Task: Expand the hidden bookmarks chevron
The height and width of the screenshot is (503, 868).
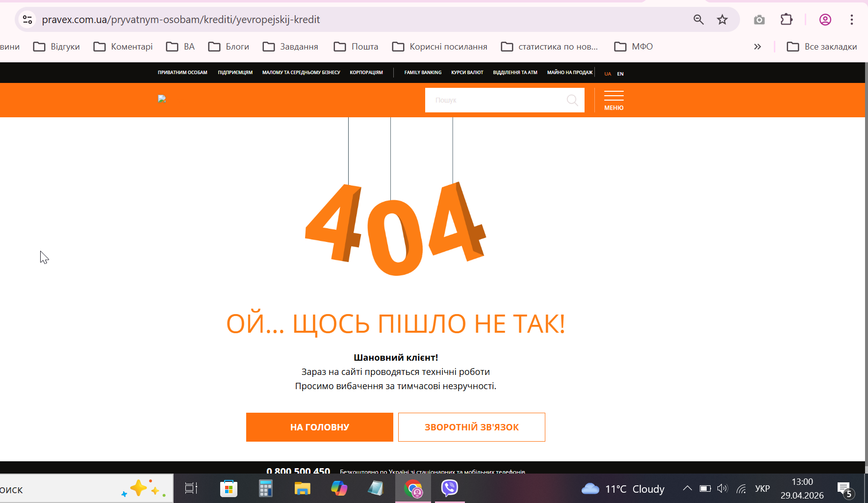Action: 758,47
